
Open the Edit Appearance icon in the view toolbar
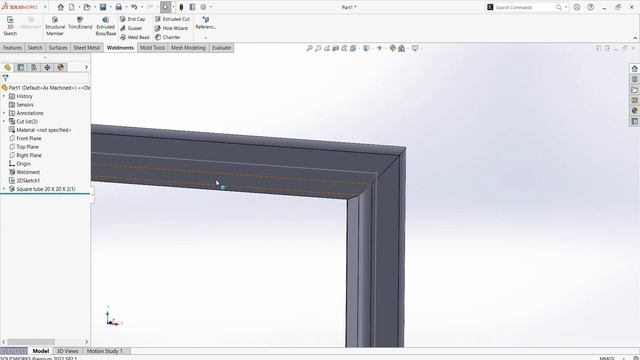393,48
